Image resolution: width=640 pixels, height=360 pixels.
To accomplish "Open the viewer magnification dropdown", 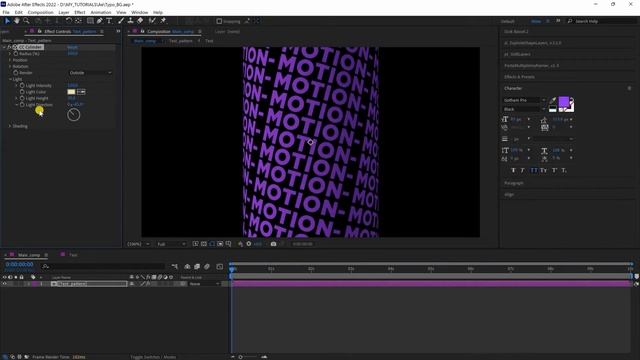I will coord(138,244).
